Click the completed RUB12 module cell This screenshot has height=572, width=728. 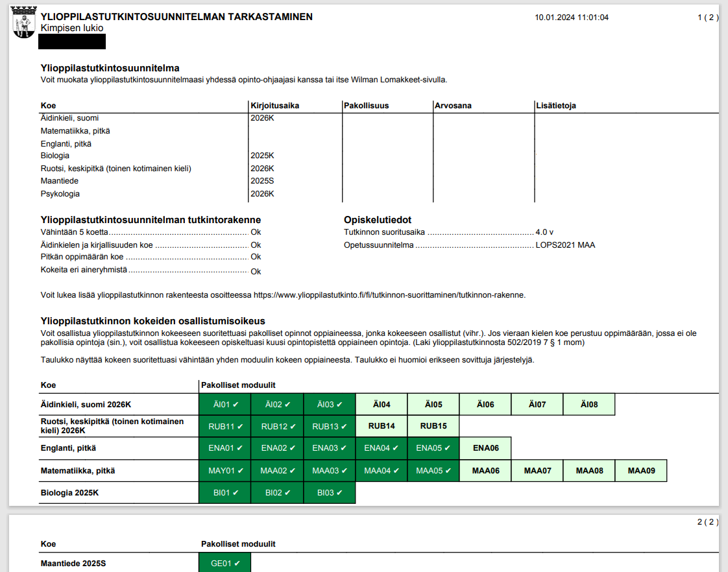pyautogui.click(x=277, y=426)
